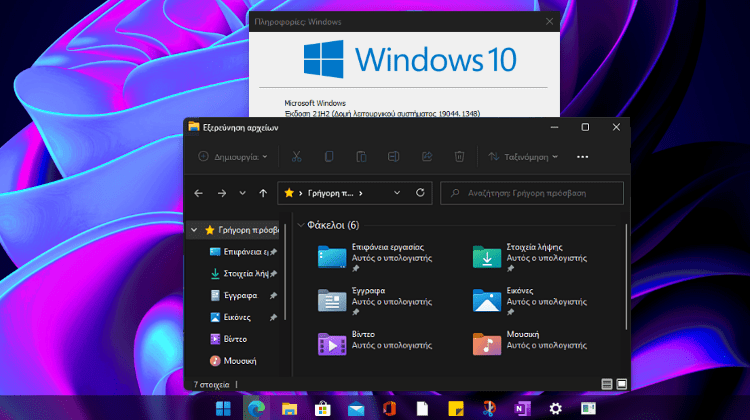Click the Γρήγορη π... address bar segment
This screenshot has height=420, width=750.
tap(330, 193)
